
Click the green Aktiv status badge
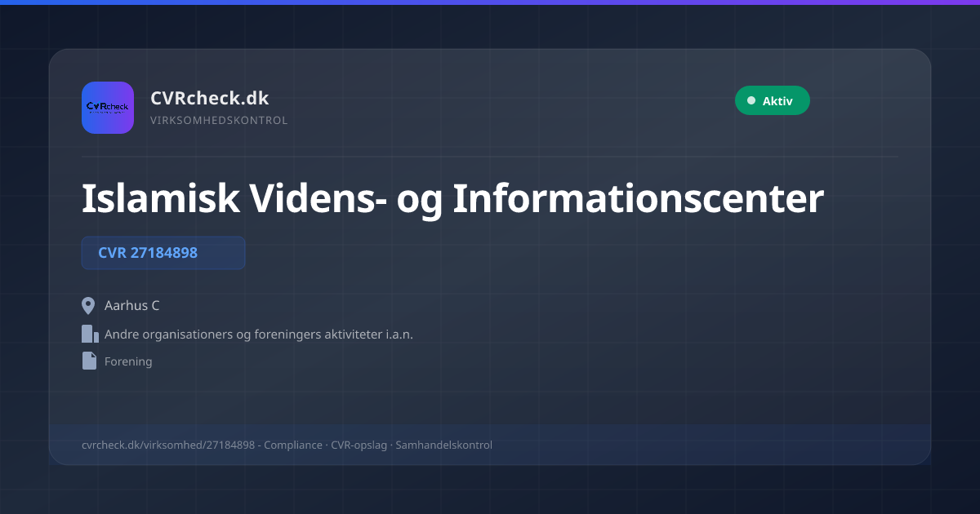773,100
